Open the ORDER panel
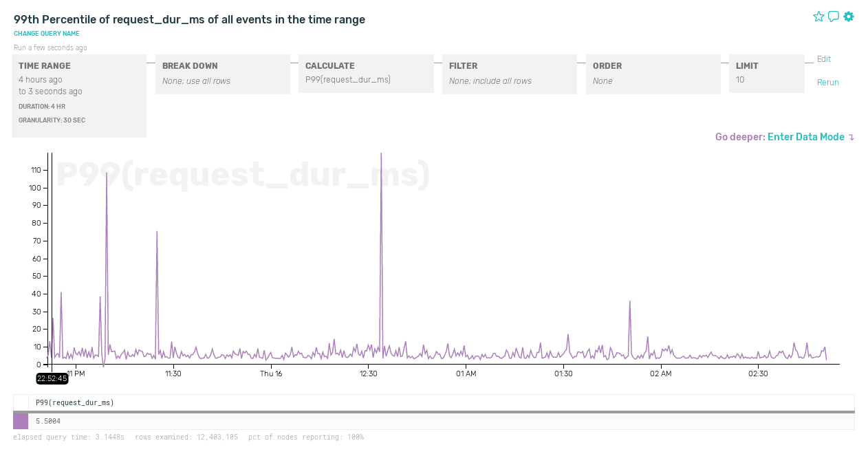 [653, 74]
